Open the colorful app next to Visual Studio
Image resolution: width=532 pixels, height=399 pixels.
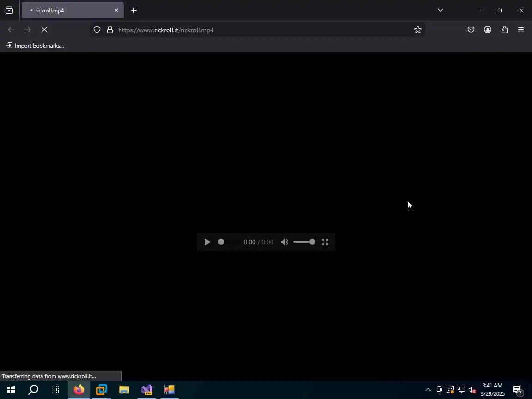point(169,390)
